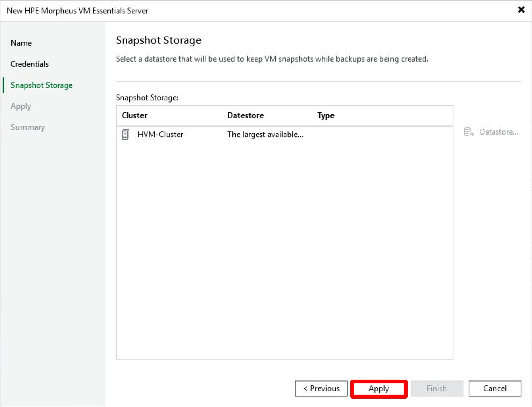Viewport: 532px width, 407px height.
Task: Select the HVM-Cluster row name
Action: (160, 135)
